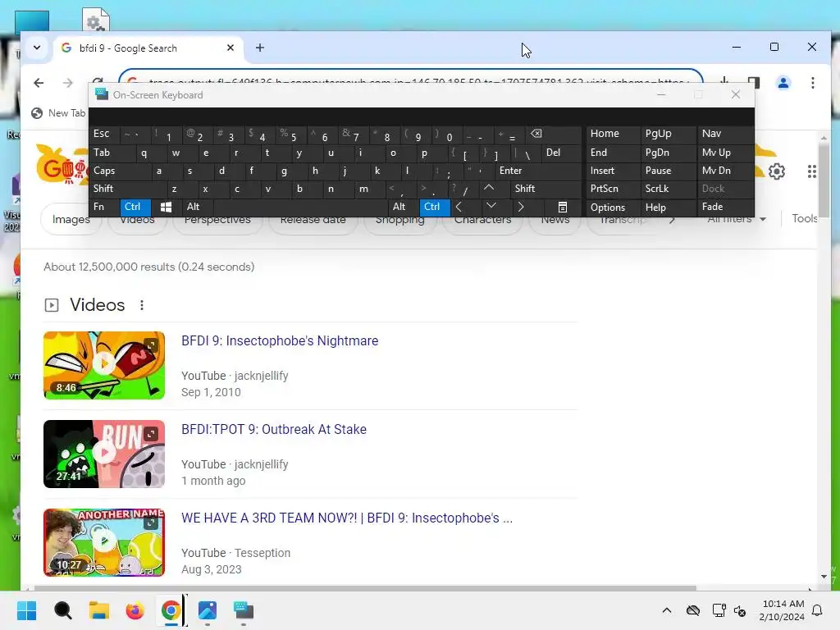
Task: Open the Photos app on taskbar
Action: pyautogui.click(x=208, y=610)
